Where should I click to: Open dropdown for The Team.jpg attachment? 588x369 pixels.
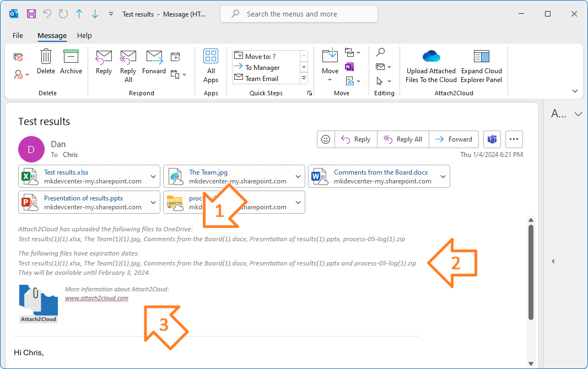298,176
